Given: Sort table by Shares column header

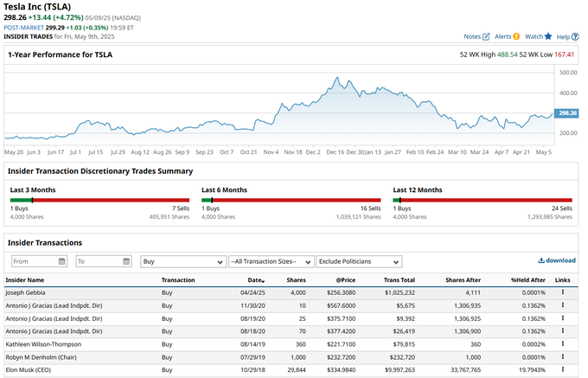Looking at the screenshot, I should 297,280.
